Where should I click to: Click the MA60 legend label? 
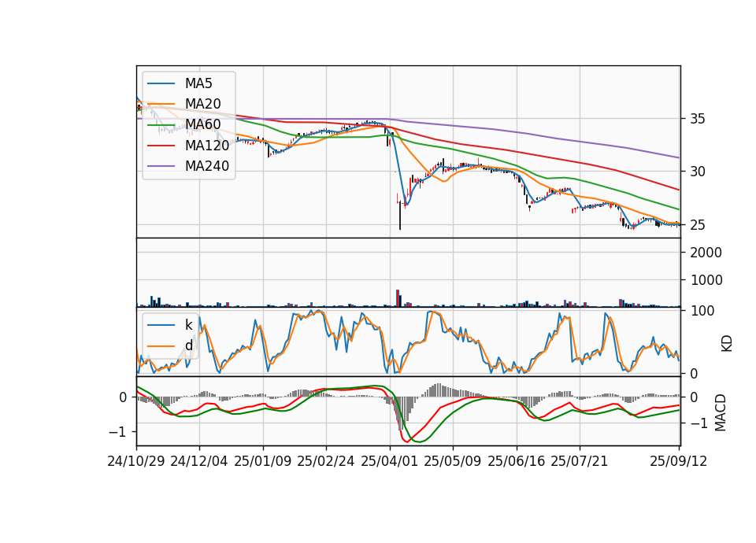click(202, 125)
